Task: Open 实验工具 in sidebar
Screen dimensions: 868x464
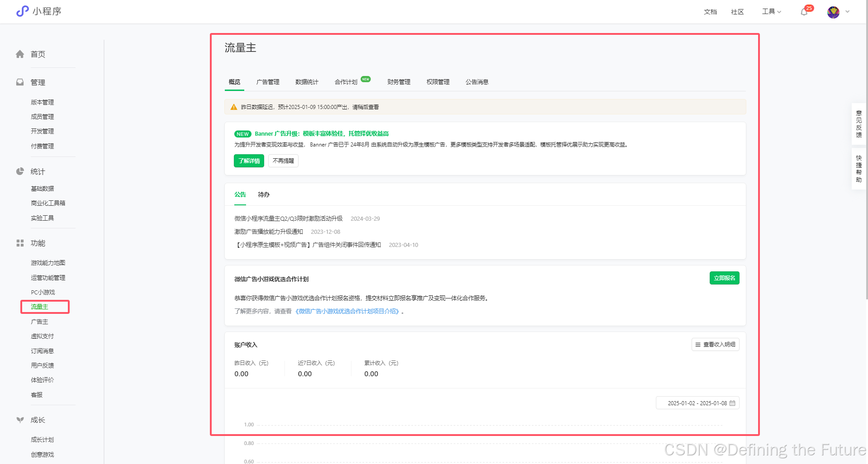Action: click(42, 218)
